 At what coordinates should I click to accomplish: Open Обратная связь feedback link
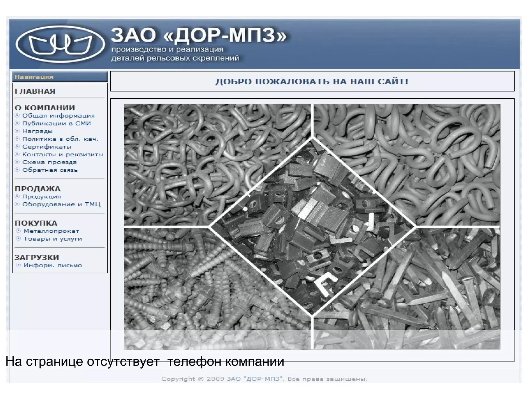[50, 170]
